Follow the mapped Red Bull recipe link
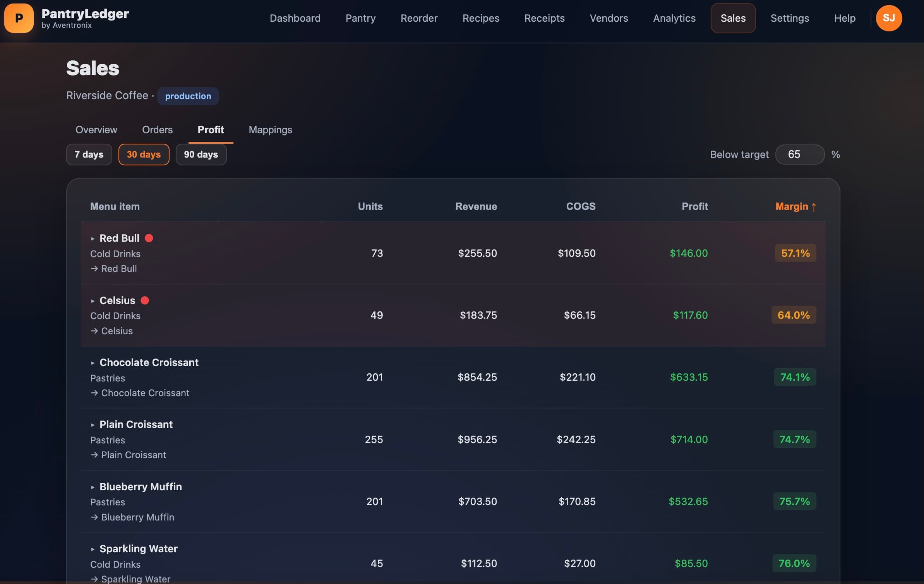The image size is (924, 584). pos(114,269)
